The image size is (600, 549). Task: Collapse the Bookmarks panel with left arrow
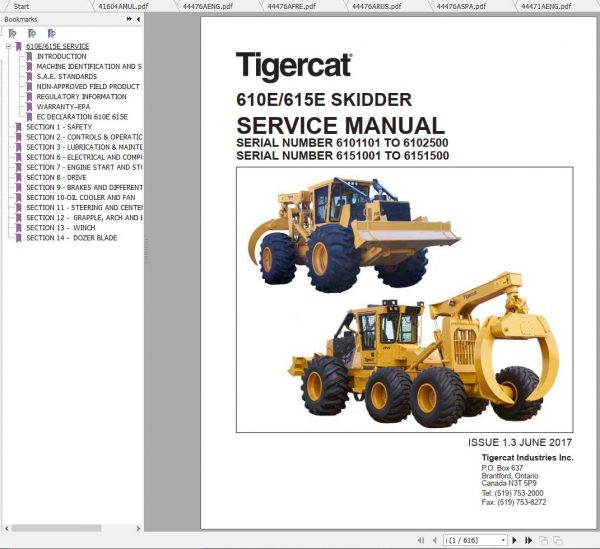138,19
